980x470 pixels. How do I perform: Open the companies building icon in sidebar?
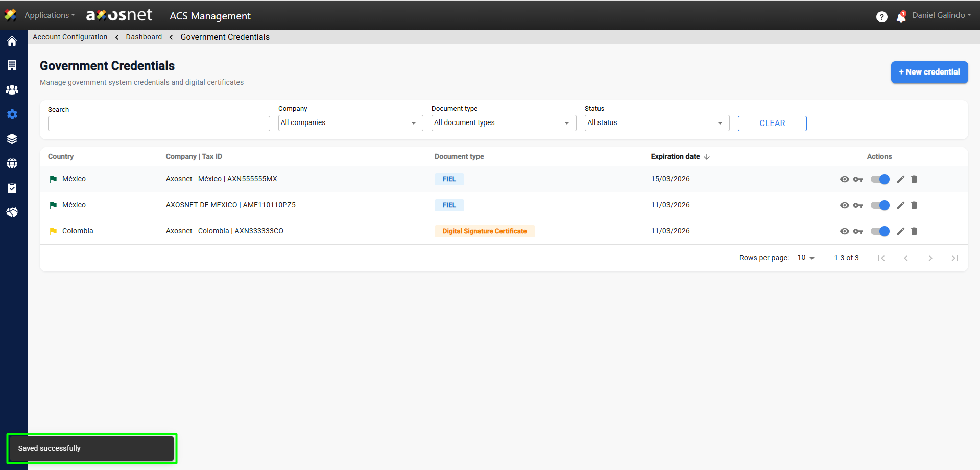[x=12, y=65]
